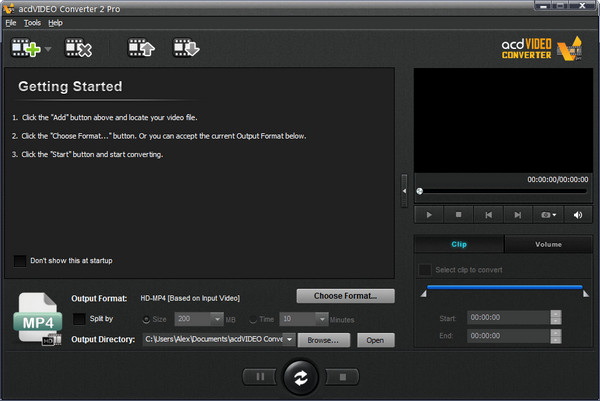Image resolution: width=600 pixels, height=401 pixels.
Task: Click the Browse... button
Action: 323,340
